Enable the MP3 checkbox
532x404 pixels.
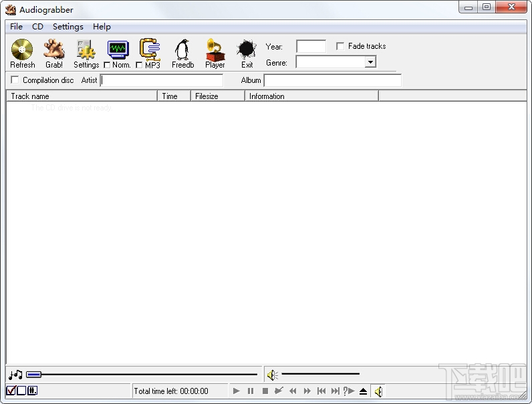(139, 65)
